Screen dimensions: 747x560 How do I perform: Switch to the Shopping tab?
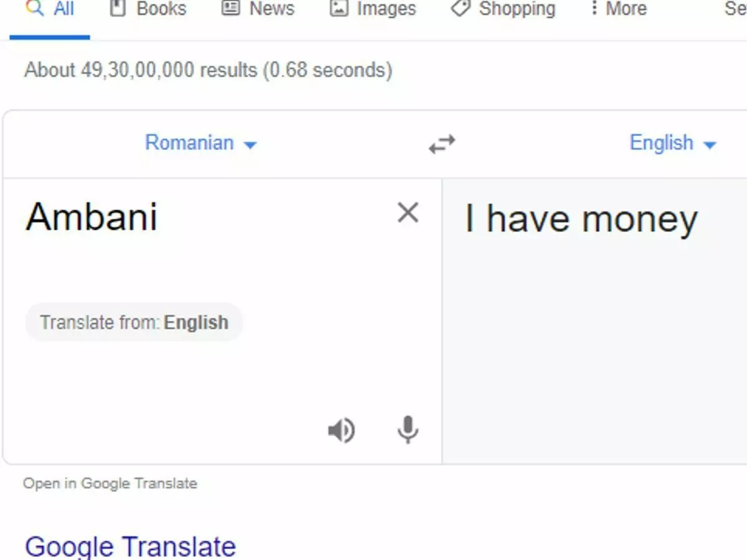point(517,9)
